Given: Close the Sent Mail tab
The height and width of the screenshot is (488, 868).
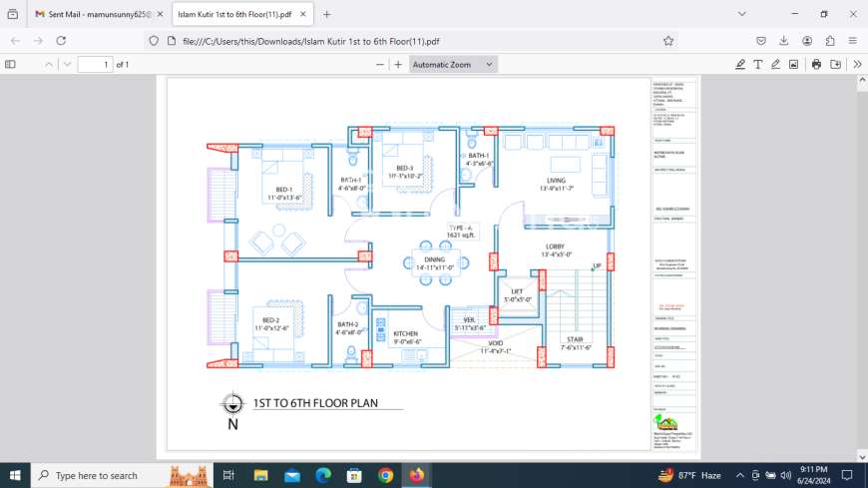Looking at the screenshot, I should point(160,14).
